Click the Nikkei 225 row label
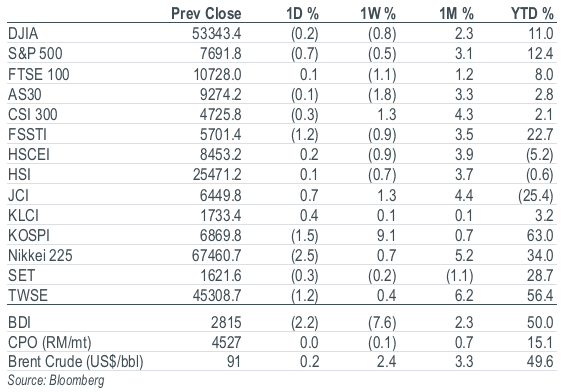This screenshot has height=392, width=563. click(x=40, y=256)
